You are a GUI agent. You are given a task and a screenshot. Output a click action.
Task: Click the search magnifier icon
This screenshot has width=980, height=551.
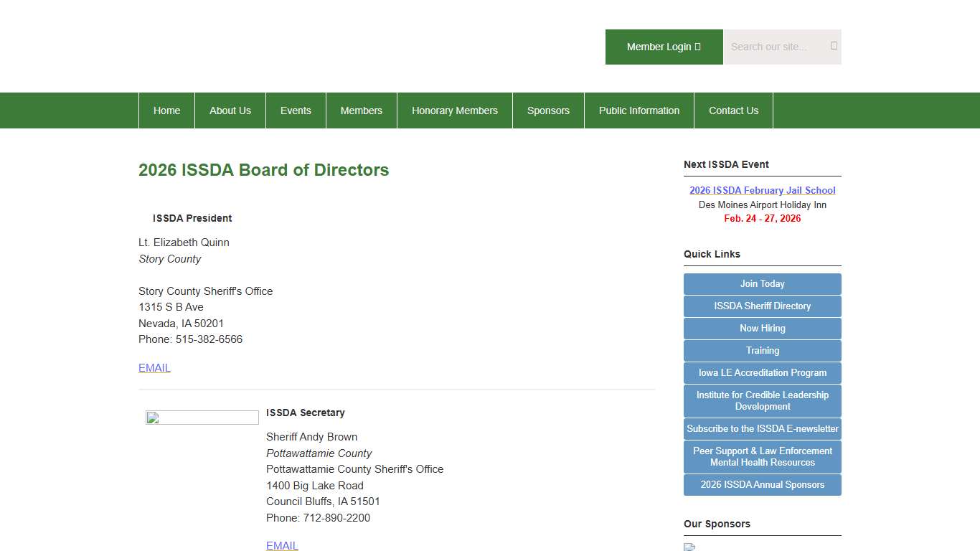point(833,46)
